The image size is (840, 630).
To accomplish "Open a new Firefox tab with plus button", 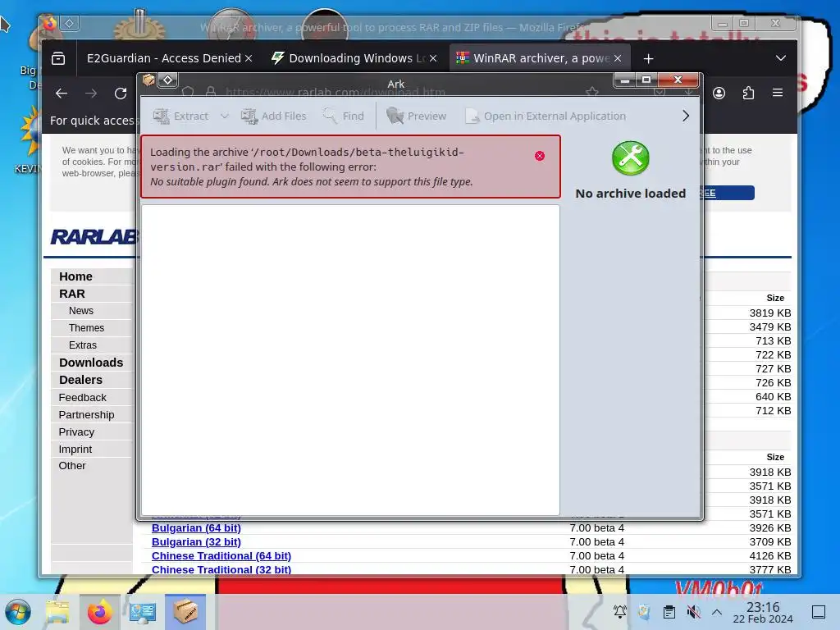I will [648, 58].
